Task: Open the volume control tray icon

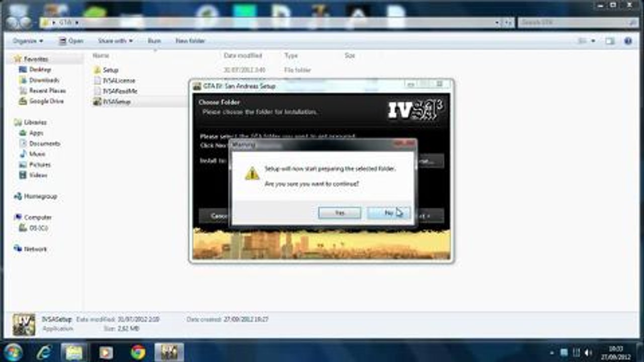Action: point(588,352)
